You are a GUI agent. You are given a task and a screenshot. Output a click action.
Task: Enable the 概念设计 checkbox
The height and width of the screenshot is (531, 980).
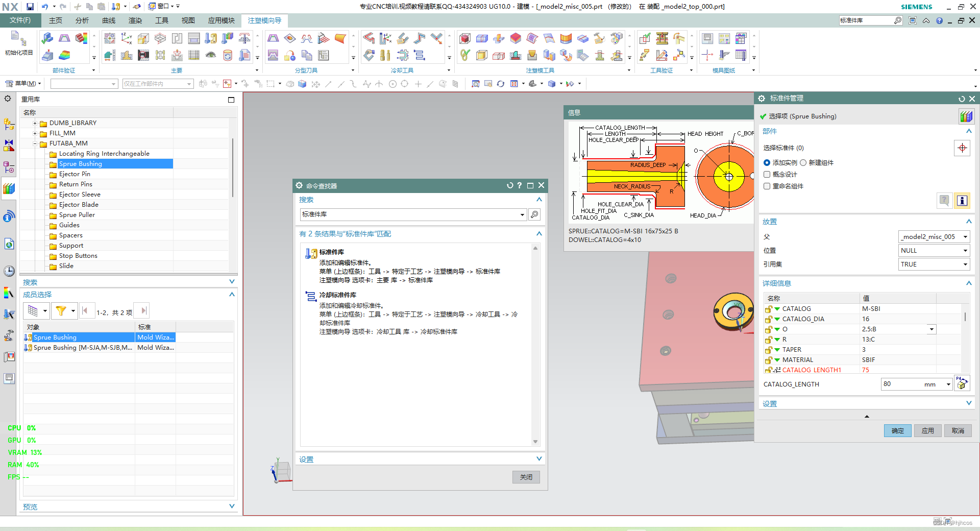pyautogui.click(x=767, y=174)
